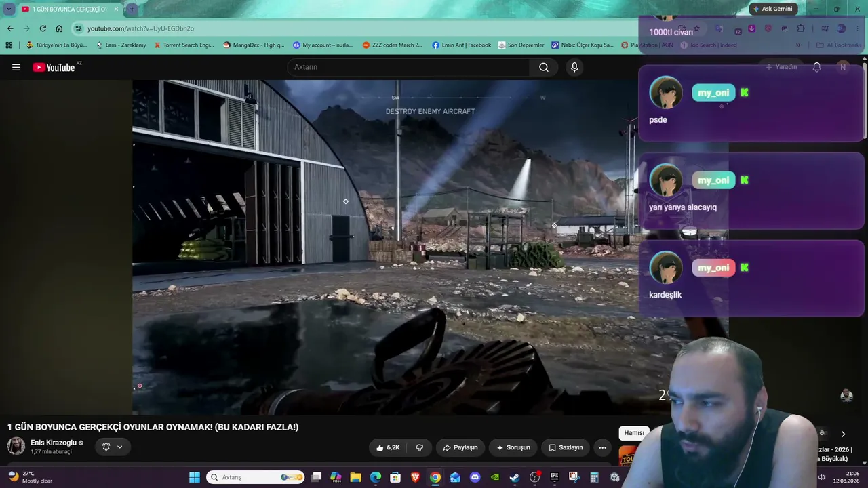868x488 pixels.
Task: Save the video with Saxlayın
Action: (566, 447)
